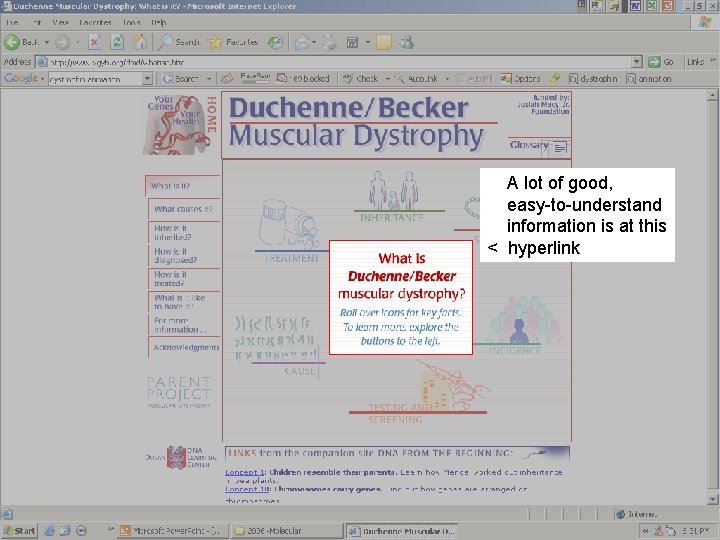Switch to the Microsoft PowerPoint taskbar window

pyautogui.click(x=170, y=530)
